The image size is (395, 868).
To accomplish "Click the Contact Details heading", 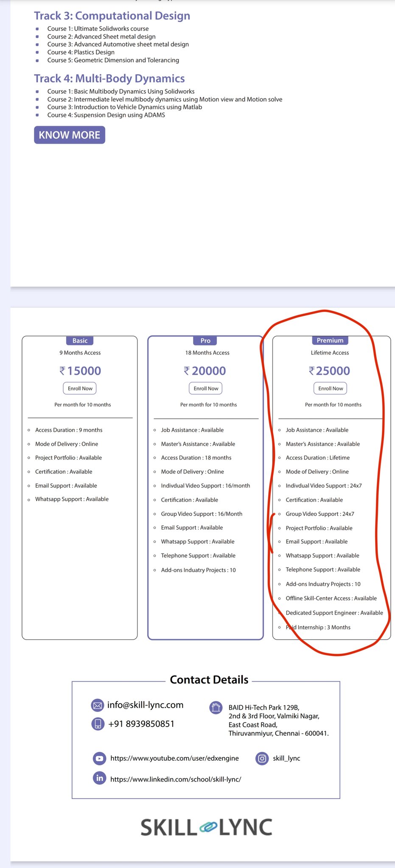I will click(x=209, y=680).
